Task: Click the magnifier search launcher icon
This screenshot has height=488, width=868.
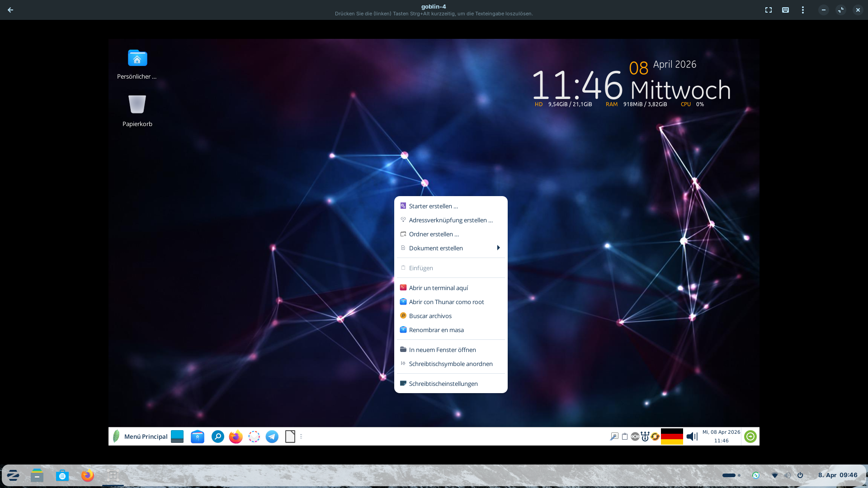Action: (x=218, y=436)
